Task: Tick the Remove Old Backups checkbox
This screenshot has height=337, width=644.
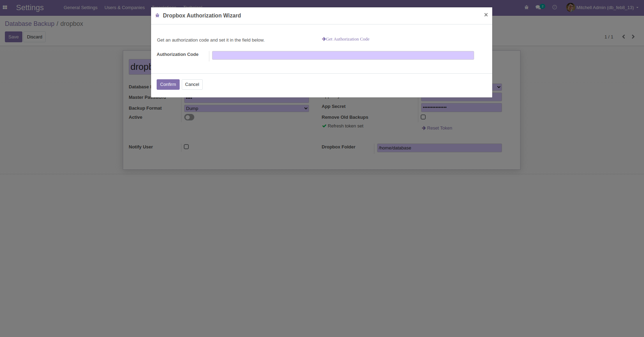Action: click(x=423, y=117)
